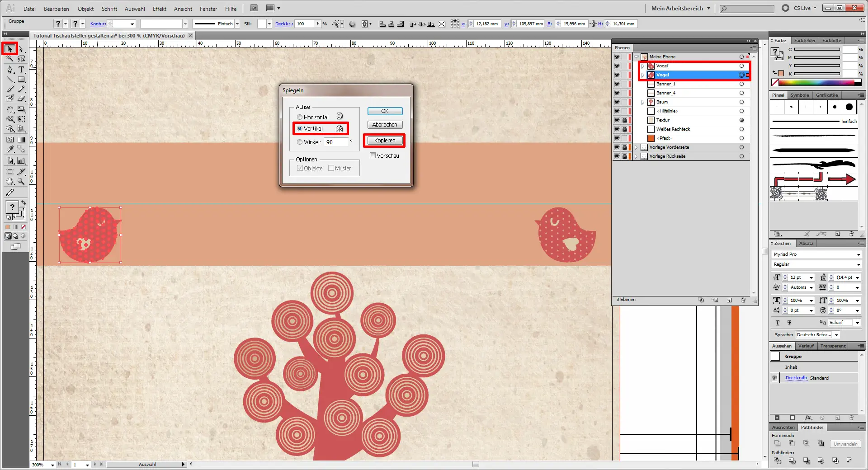The height and width of the screenshot is (470, 868).
Task: Activate the Pen tool
Action: click(x=10, y=70)
